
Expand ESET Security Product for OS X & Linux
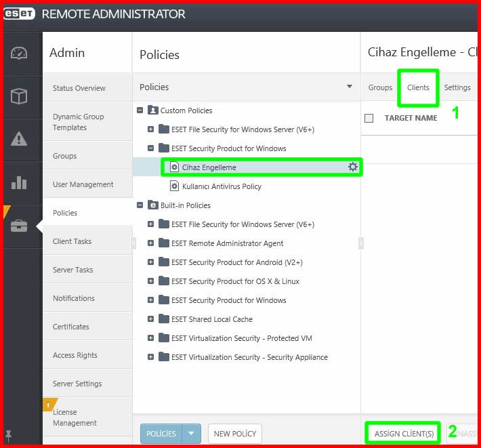tap(150, 281)
